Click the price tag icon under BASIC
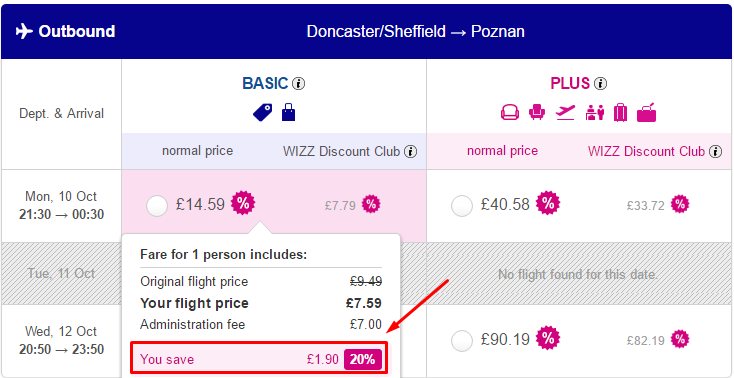Viewport: 734px width, 378px height. [x=262, y=112]
